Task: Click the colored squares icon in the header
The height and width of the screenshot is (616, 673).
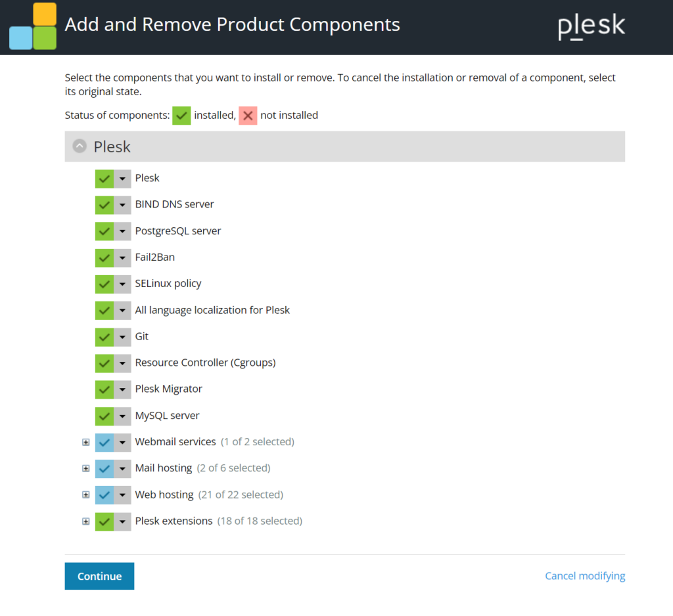Action: 33,26
